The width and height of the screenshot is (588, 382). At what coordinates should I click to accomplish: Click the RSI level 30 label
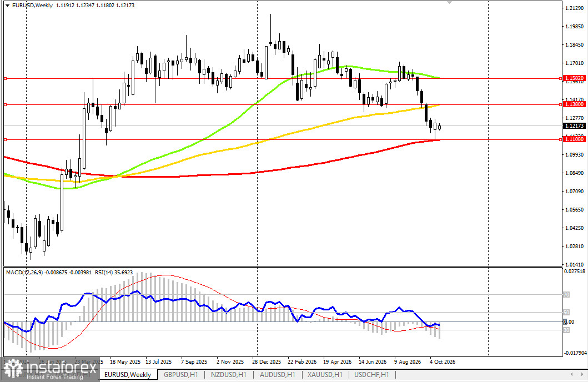point(566,330)
